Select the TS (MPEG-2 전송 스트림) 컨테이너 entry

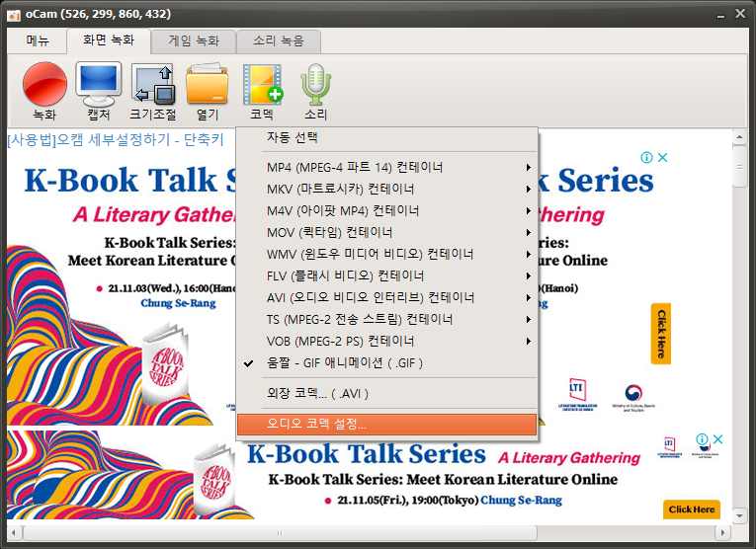coord(386,319)
